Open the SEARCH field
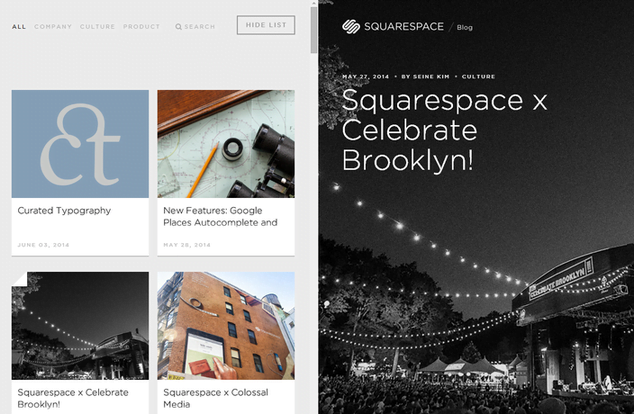The width and height of the screenshot is (634, 414). (x=195, y=27)
